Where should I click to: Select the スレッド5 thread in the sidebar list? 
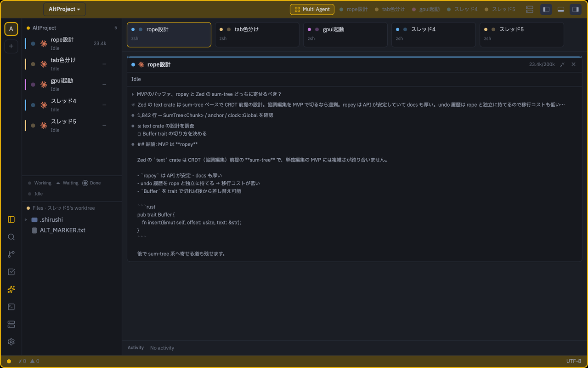72,126
